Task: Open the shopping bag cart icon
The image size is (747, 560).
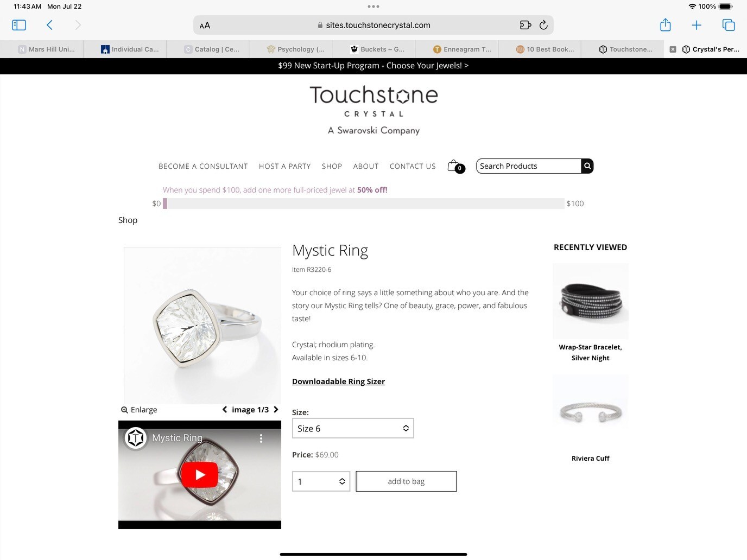Action: click(x=454, y=166)
